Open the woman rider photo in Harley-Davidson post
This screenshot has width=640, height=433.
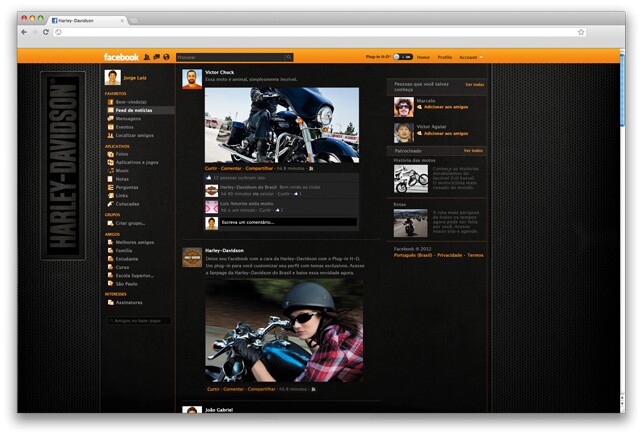point(284,331)
